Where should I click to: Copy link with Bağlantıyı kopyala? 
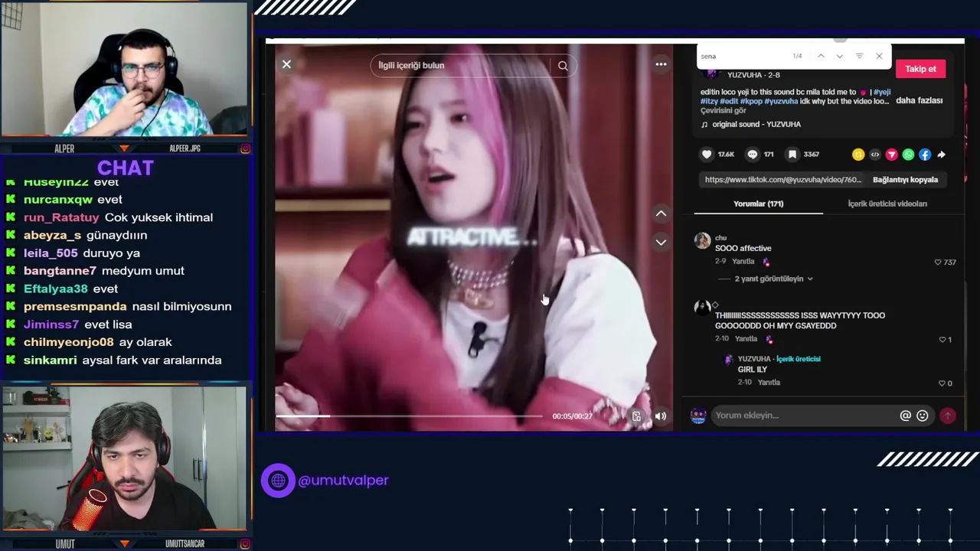905,180
